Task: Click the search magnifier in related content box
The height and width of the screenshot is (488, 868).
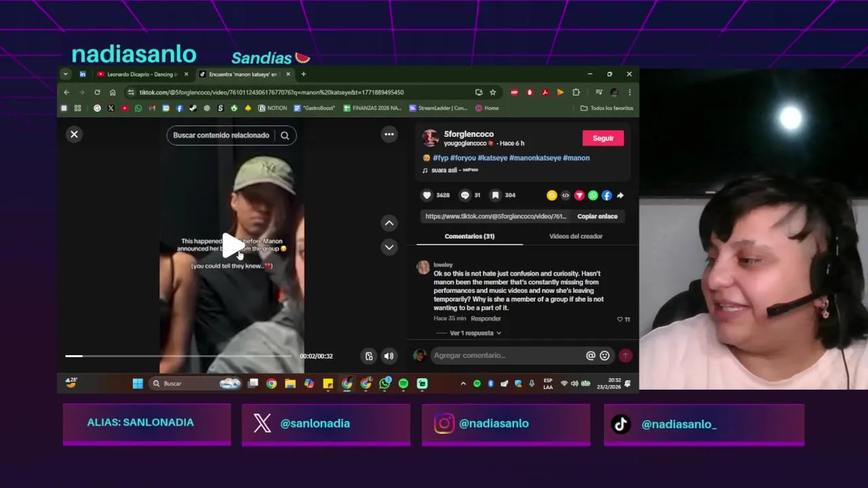Action: pyautogui.click(x=285, y=135)
